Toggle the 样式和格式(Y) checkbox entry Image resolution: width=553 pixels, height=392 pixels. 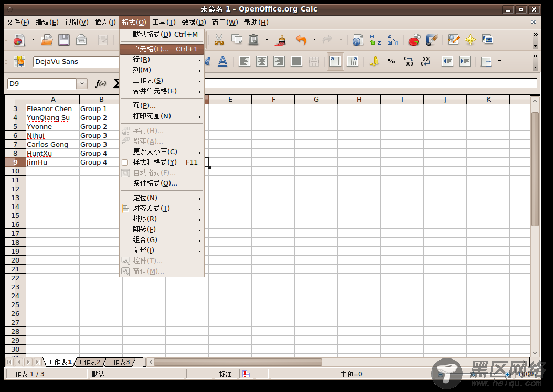point(162,162)
